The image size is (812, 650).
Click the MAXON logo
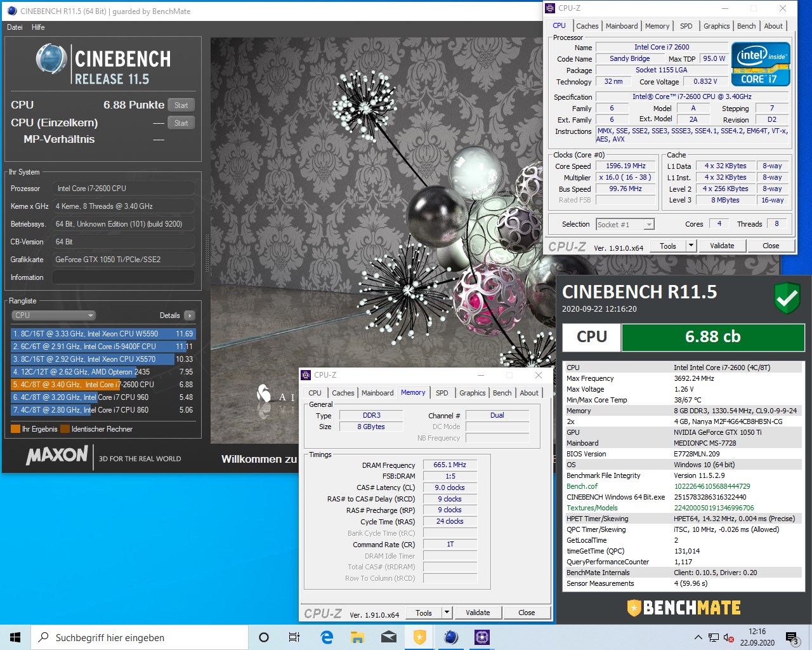tap(57, 455)
